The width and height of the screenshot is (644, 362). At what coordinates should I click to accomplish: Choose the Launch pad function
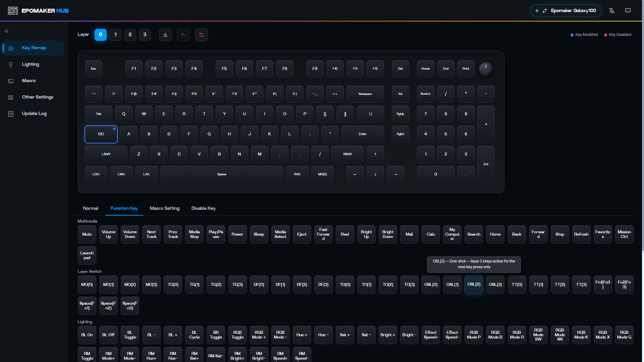[87, 256]
